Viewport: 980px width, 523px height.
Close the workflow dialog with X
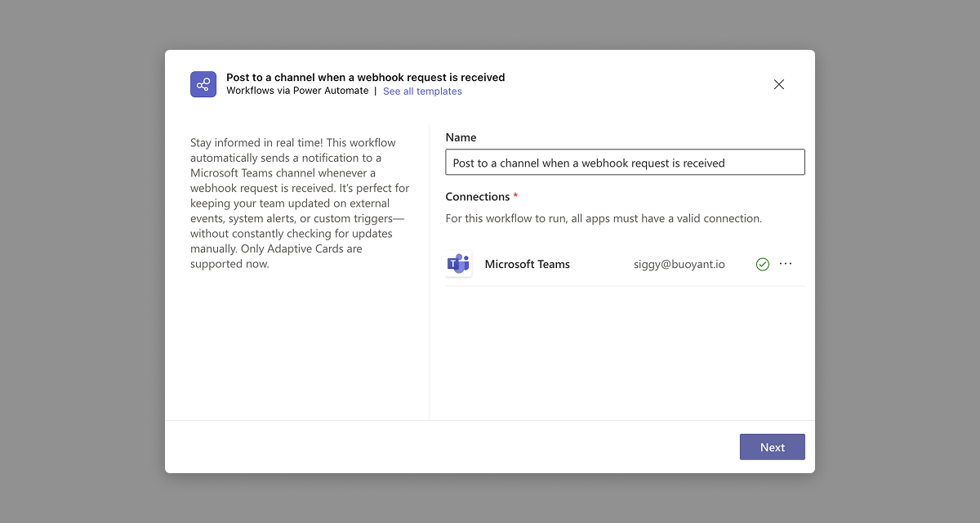[x=779, y=84]
